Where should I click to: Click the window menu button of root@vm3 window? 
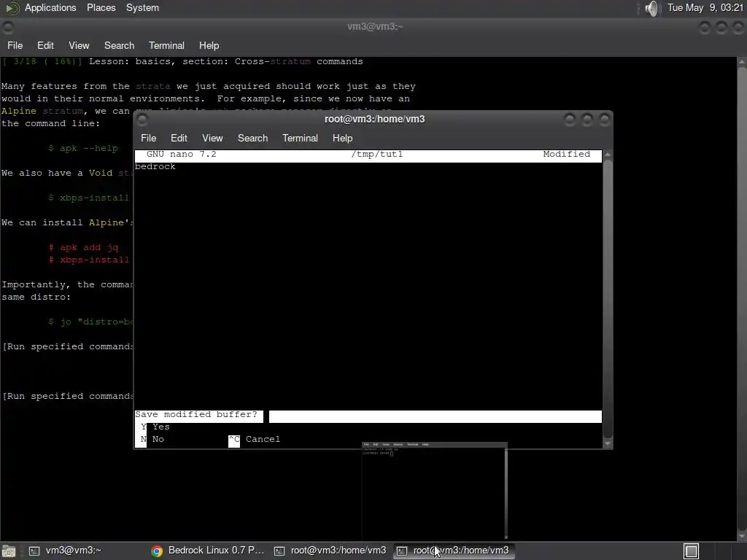click(142, 120)
